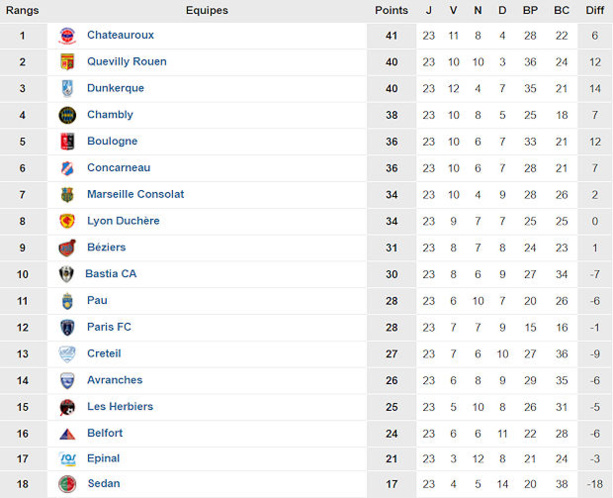Click the Boulogne club crest

click(67, 142)
